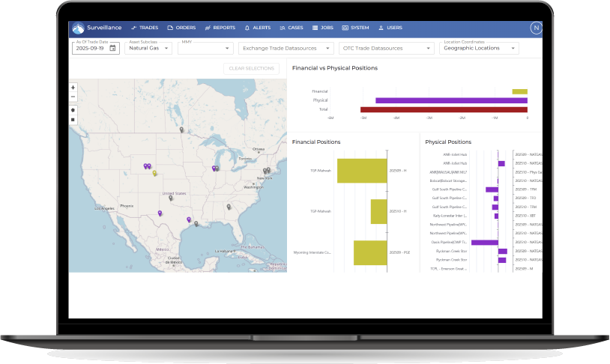Screen dimensions: 610x364
Task: Zoom in on the map
Action: click(73, 88)
